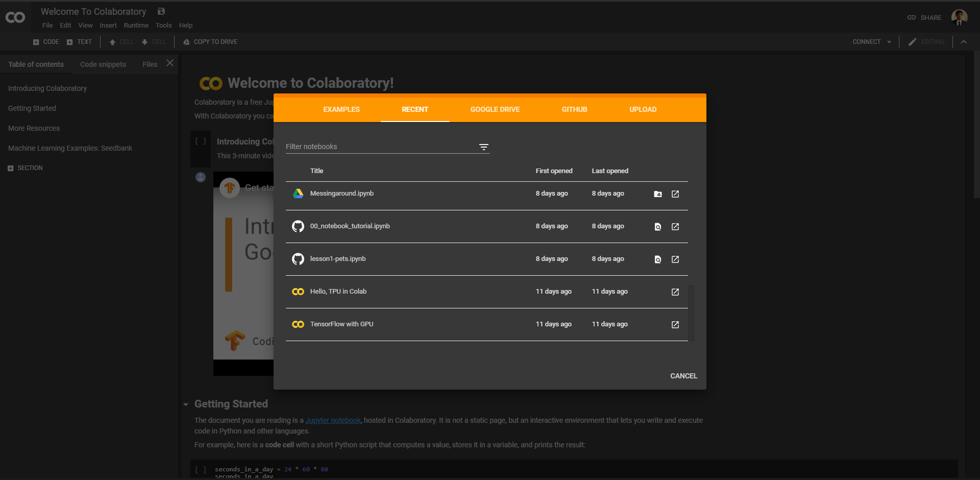Collapse the header with the chevron

(x=964, y=42)
